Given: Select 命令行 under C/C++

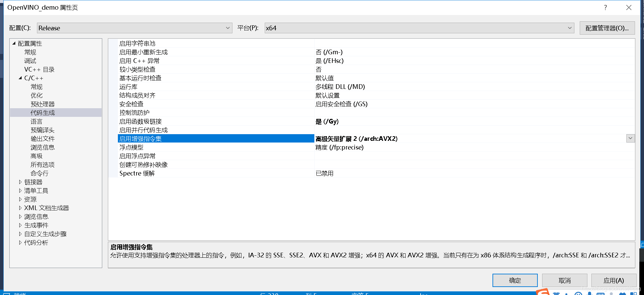Looking at the screenshot, I should pos(40,173).
